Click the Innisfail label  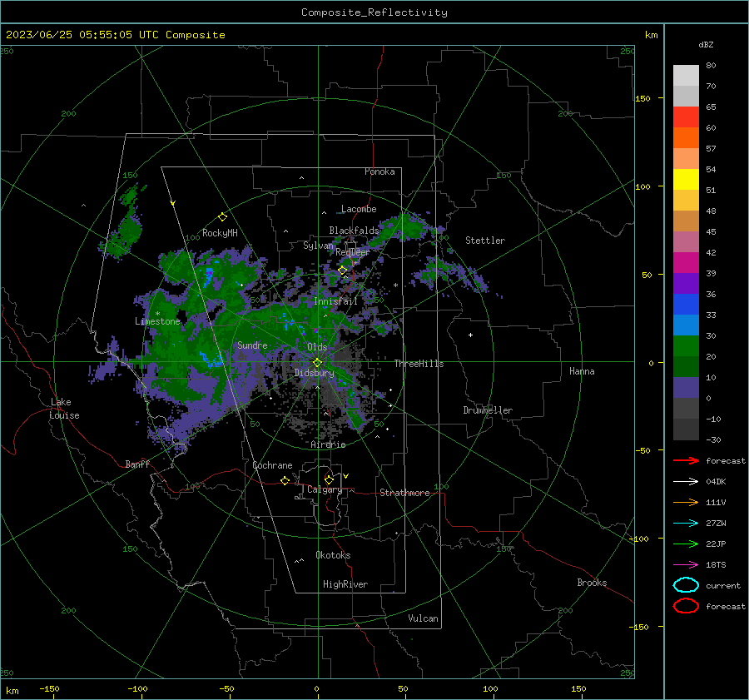pyautogui.click(x=335, y=301)
